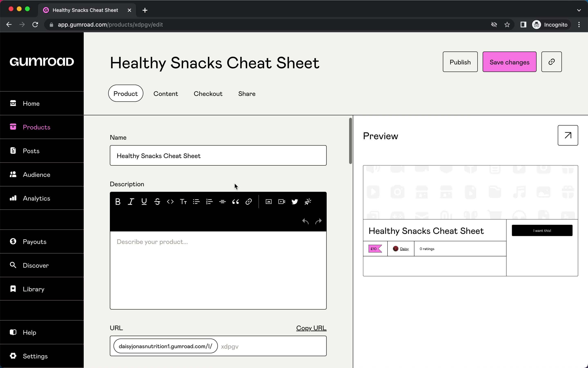The height and width of the screenshot is (368, 588).
Task: Insert a video into the description
Action: 282,202
